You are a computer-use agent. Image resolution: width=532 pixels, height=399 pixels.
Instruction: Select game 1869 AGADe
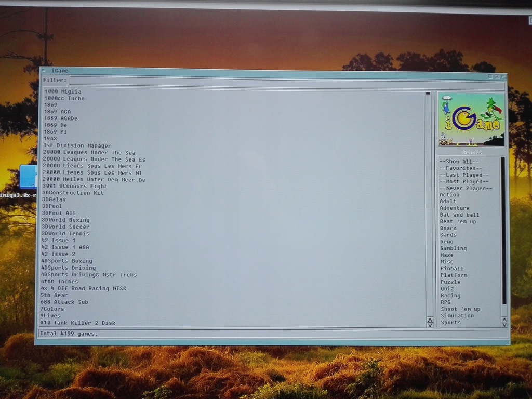point(60,118)
